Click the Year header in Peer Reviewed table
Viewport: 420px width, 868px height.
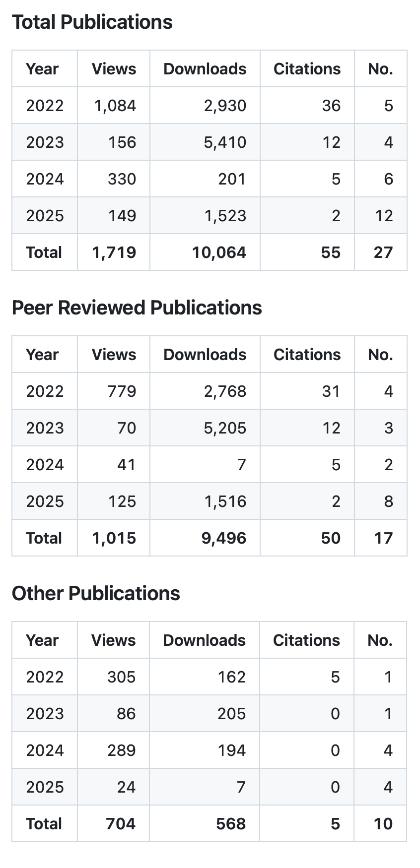42,355
